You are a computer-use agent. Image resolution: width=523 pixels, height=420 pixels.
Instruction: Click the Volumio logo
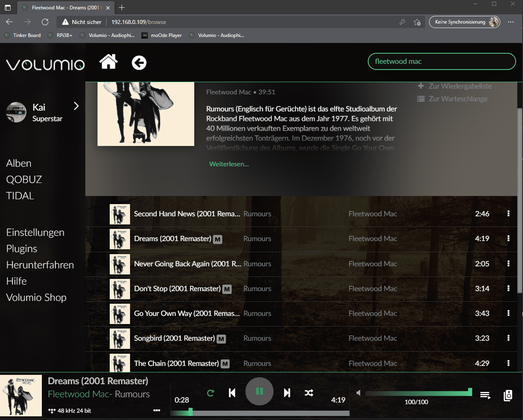tap(45, 64)
